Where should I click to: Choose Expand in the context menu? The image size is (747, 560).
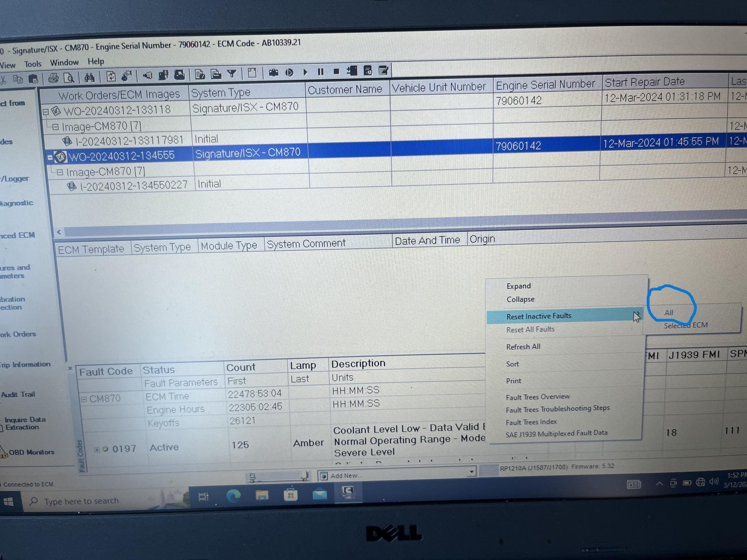[x=519, y=286]
